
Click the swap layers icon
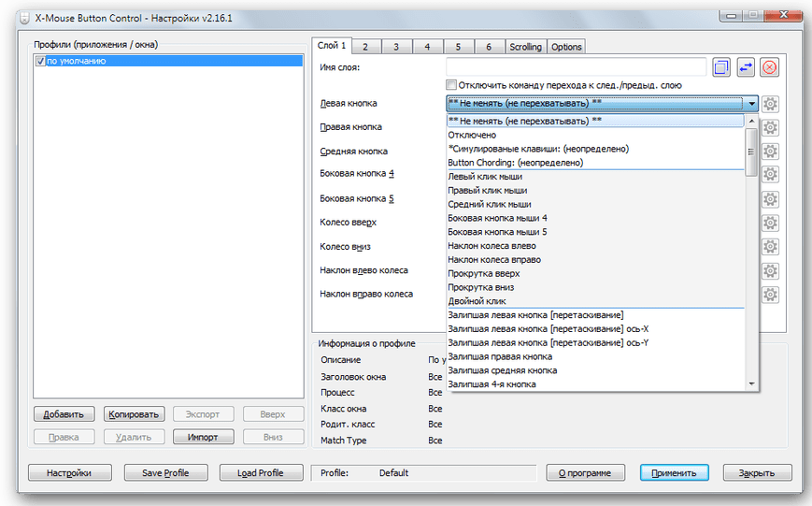[x=746, y=67]
